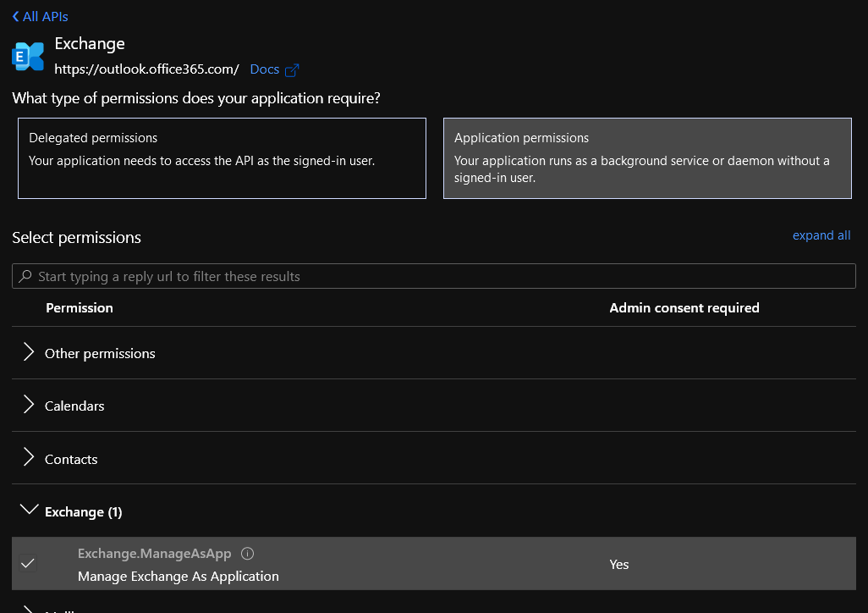Expand the Contacts permission group

click(71, 459)
